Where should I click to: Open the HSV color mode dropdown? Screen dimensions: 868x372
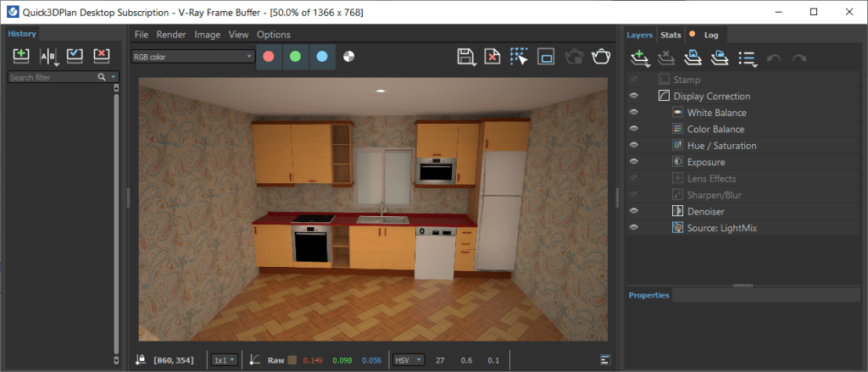coord(409,360)
